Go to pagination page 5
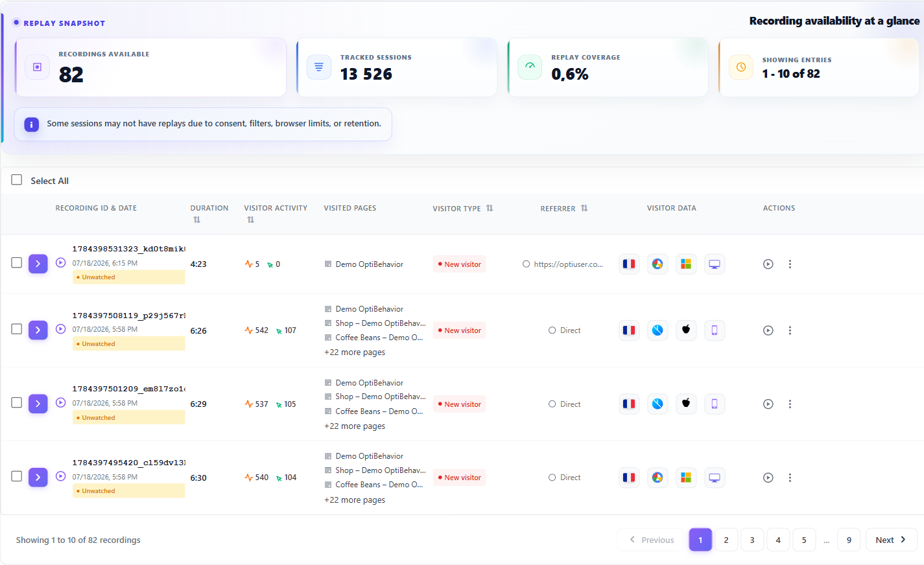Viewport: 924px width, 565px height. pyautogui.click(x=804, y=540)
